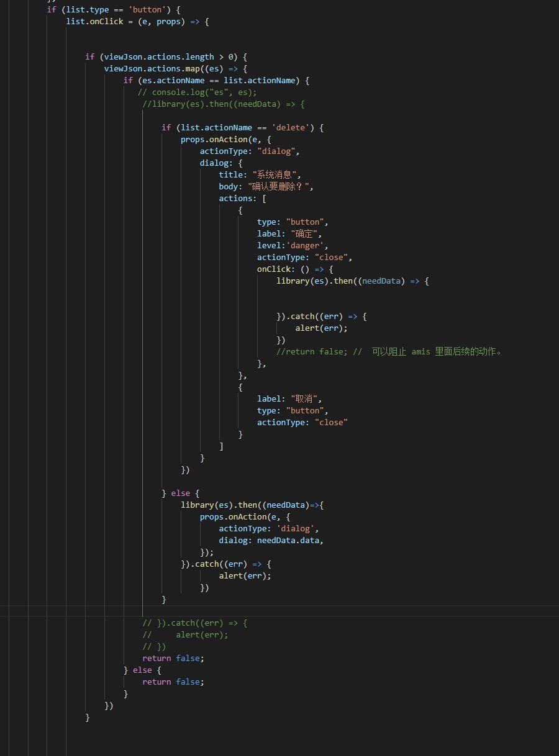This screenshot has width=559, height=756.
Task: Click the "if (viewJson.actions.length > 0) {" line
Action: 166,57
